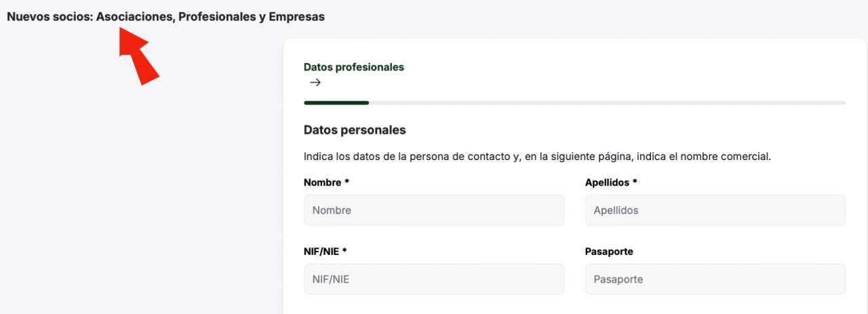Click the bold Apellidos field label
The height and width of the screenshot is (314, 868).
pyautogui.click(x=608, y=182)
